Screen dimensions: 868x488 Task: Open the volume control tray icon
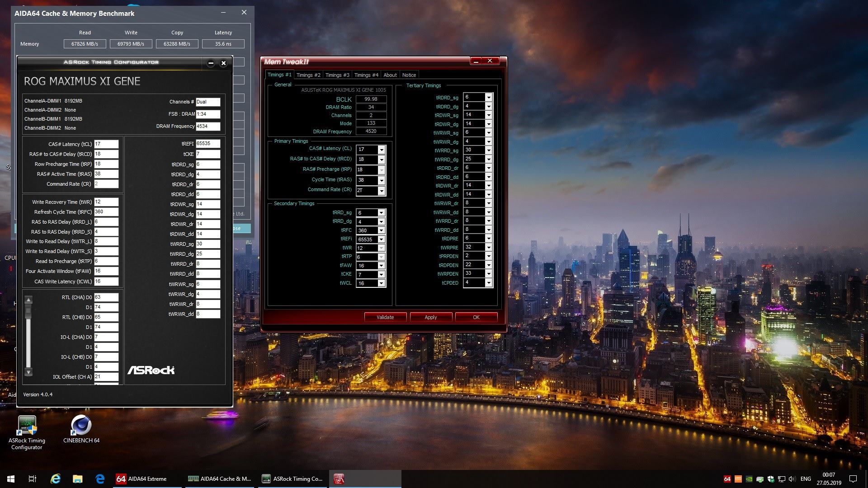point(792,479)
